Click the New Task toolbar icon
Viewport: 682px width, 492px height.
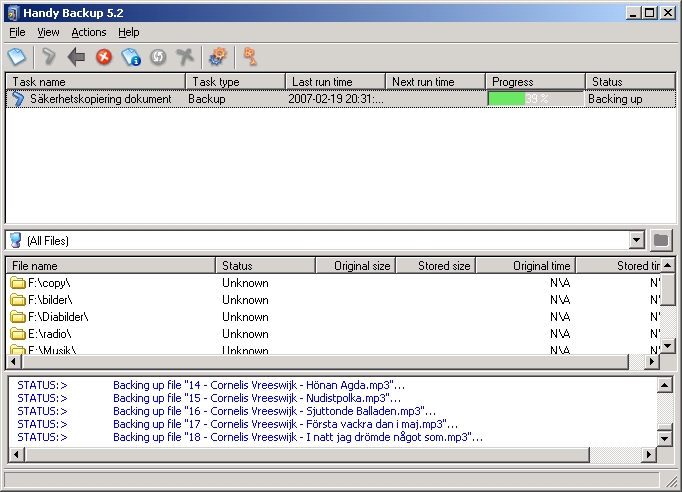click(x=17, y=57)
